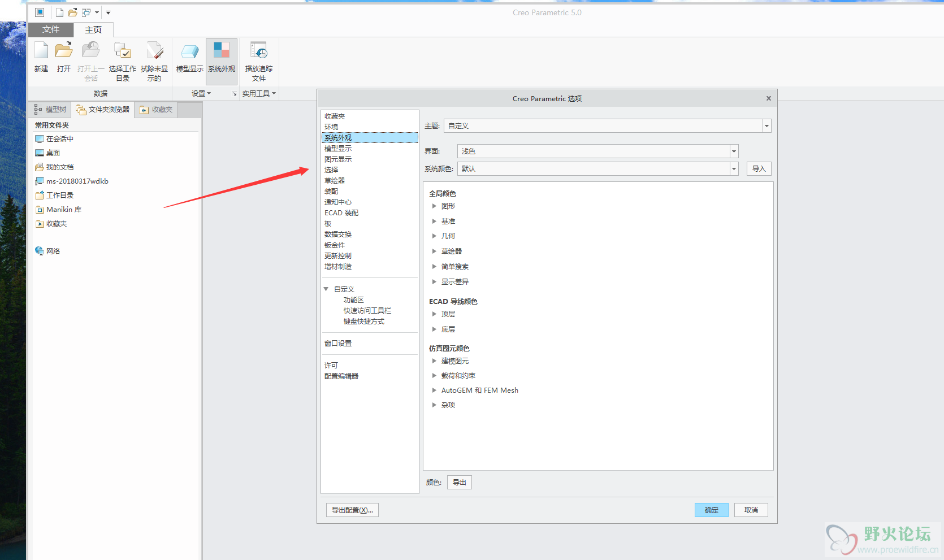Expand the 建模图元 modeling entities group
Viewport: 944px width, 560px height.
coord(434,361)
